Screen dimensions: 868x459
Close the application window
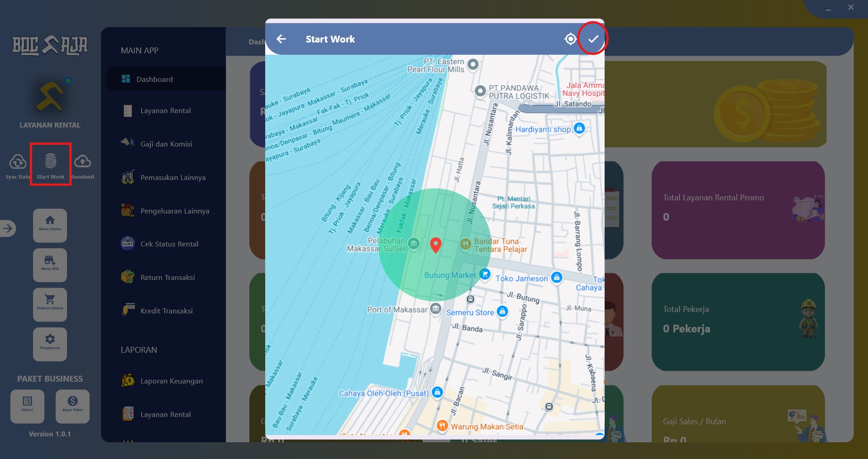[851, 7]
